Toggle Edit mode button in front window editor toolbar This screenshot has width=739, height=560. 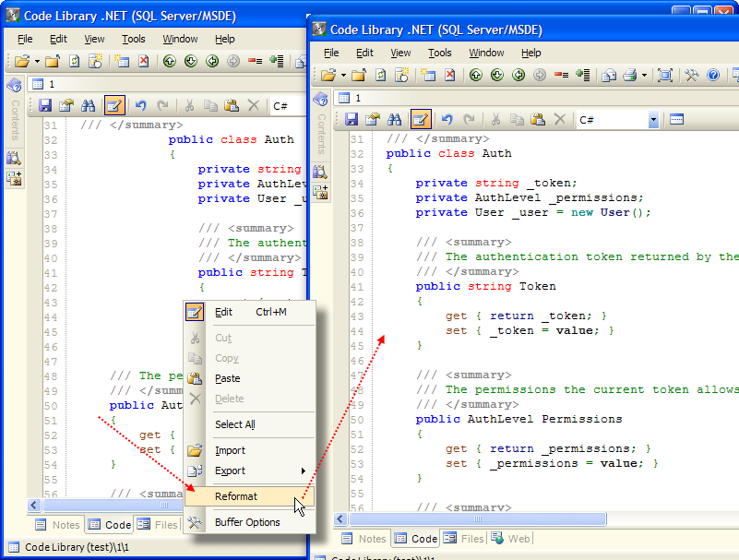click(x=421, y=119)
